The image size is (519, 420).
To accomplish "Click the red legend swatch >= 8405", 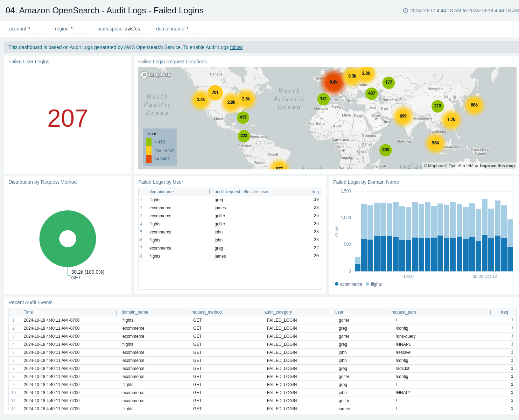I will pyautogui.click(x=149, y=159).
